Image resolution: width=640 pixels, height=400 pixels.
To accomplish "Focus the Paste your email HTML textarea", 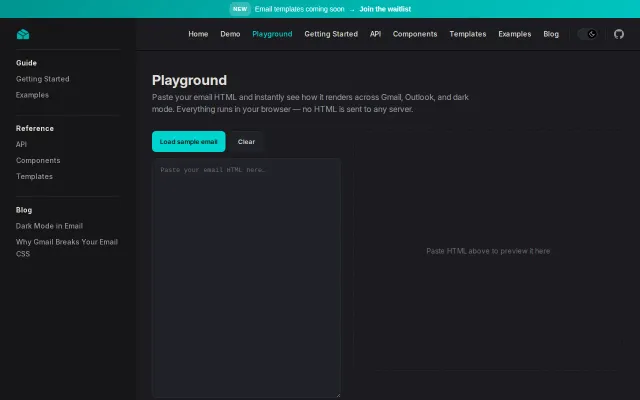I will (x=247, y=278).
